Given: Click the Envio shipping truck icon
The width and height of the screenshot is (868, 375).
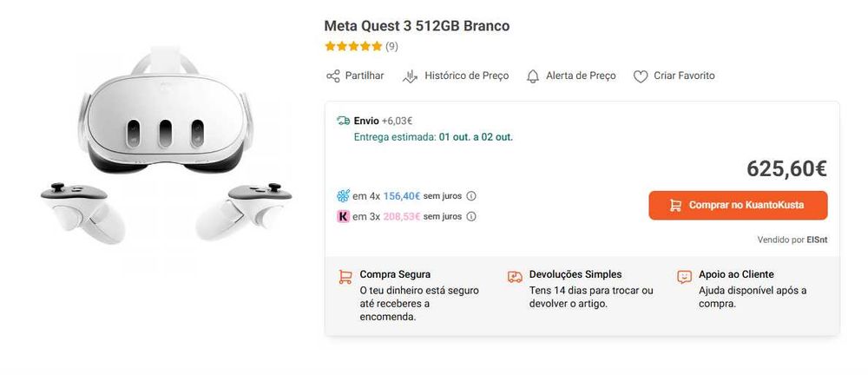Looking at the screenshot, I should point(343,121).
